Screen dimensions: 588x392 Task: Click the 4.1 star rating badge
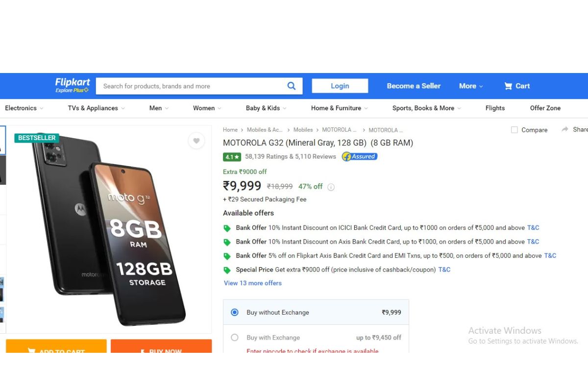232,157
